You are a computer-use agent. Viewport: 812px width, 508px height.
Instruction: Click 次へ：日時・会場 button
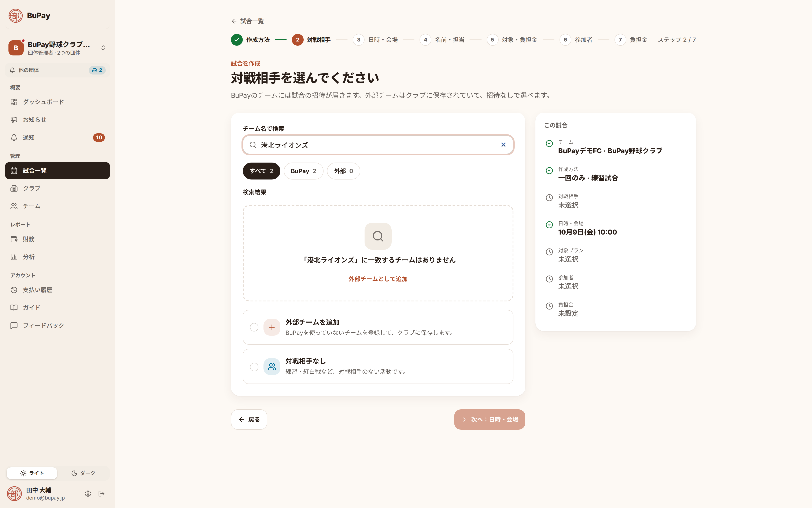(490, 419)
